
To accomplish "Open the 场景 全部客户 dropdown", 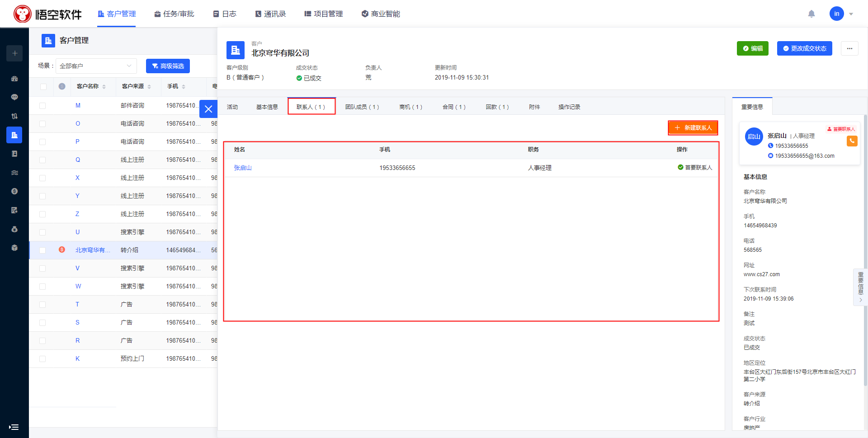I will [x=96, y=66].
